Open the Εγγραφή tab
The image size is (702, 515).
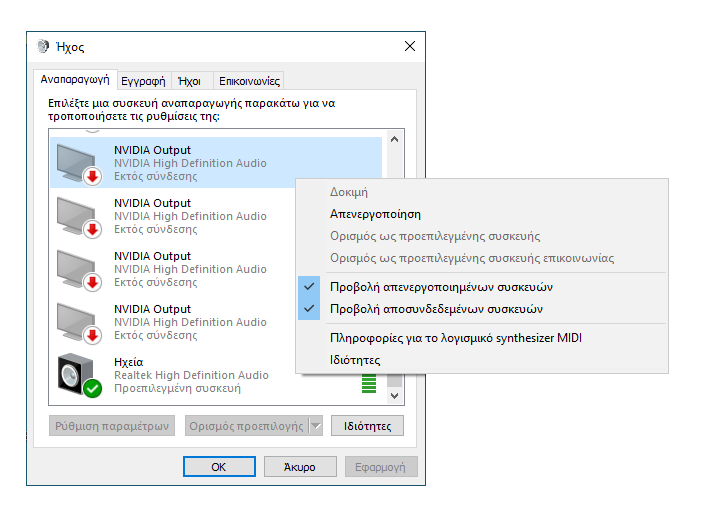coord(143,81)
